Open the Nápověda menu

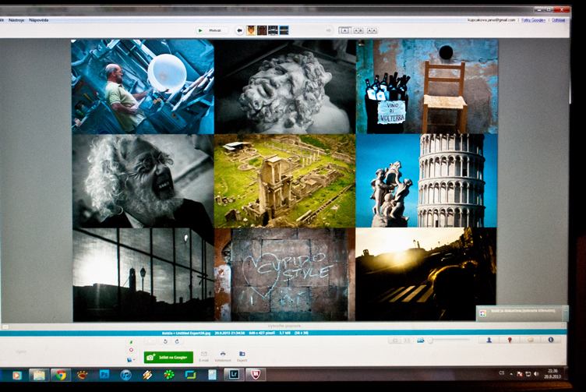point(39,19)
